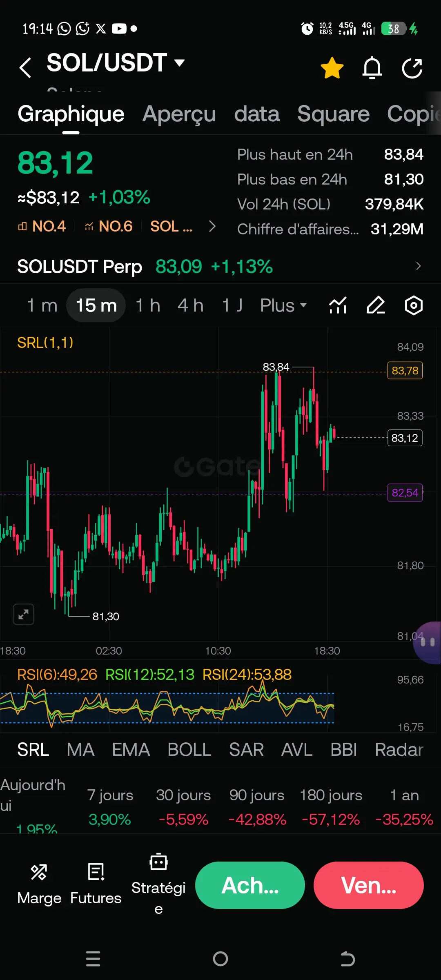
Task: Tap the green Ach... buy button
Action: click(x=250, y=885)
